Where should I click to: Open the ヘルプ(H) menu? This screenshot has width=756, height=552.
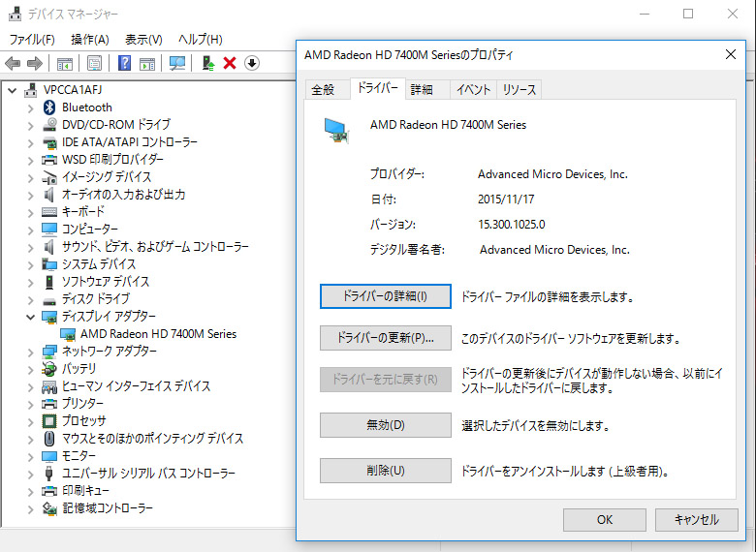click(200, 40)
